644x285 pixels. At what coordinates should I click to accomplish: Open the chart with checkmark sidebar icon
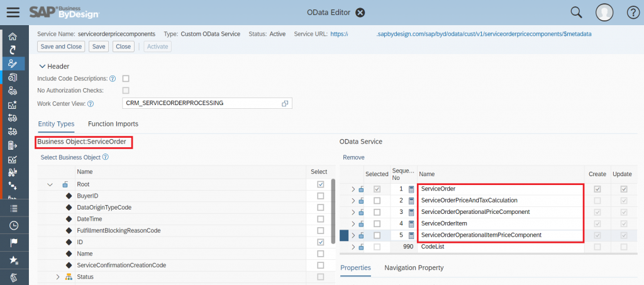[x=13, y=159]
